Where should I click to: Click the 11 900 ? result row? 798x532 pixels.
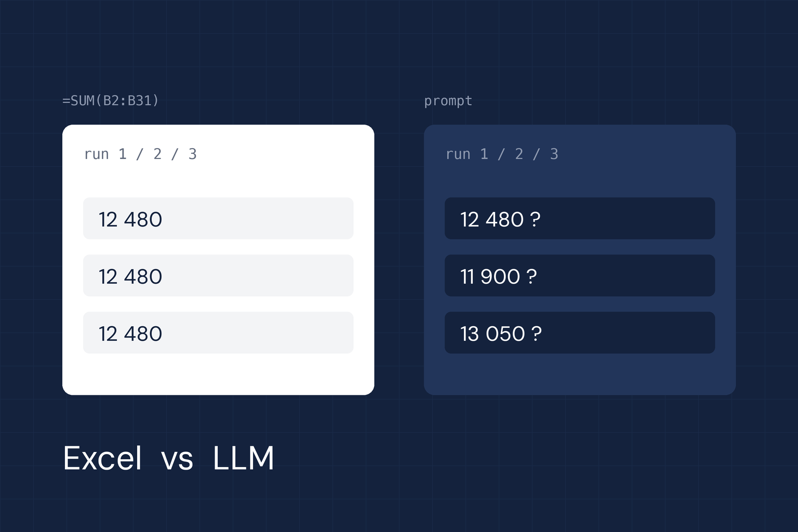580,275
